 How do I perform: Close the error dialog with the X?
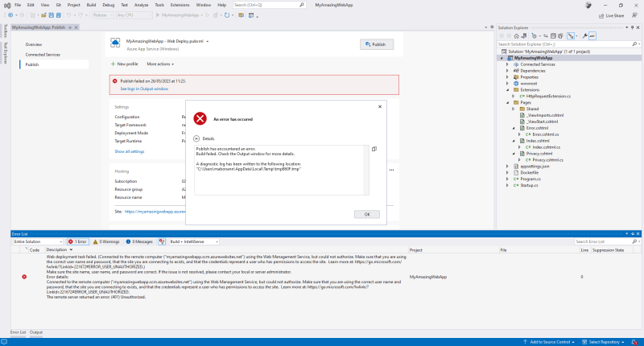(380, 107)
